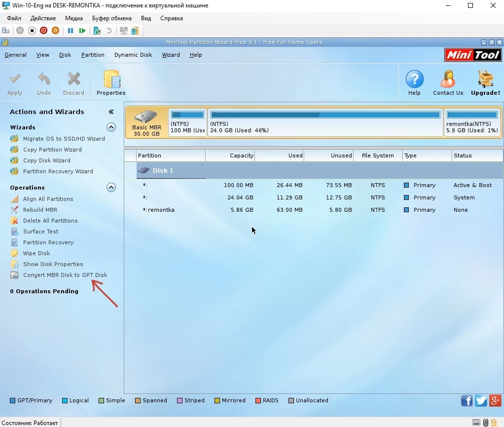Click the Checkpoint icon in VM toolbar

pyautogui.click(x=97, y=31)
